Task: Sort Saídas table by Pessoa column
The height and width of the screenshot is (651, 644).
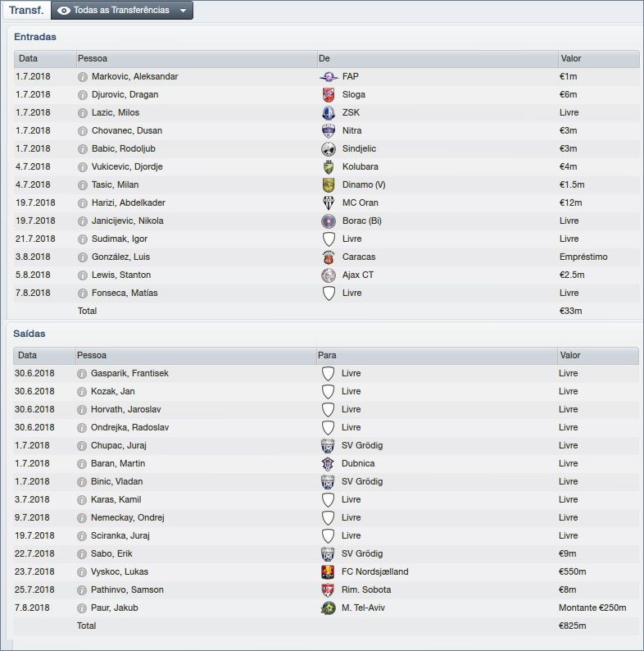Action: (x=92, y=356)
